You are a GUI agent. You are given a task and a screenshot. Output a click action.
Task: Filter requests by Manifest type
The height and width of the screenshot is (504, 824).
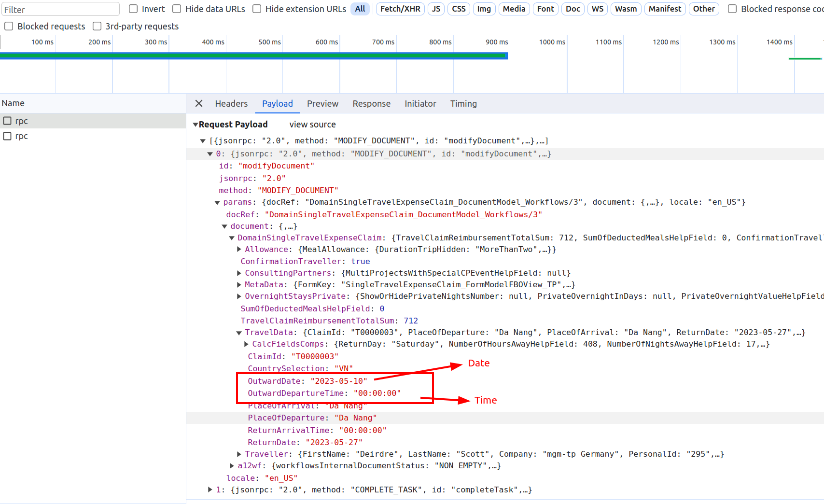[665, 9]
